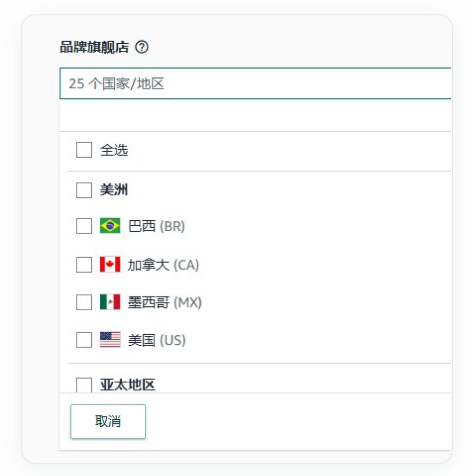Click the empty search field below the dropdown
This screenshot has height=476, width=472.
point(255,115)
